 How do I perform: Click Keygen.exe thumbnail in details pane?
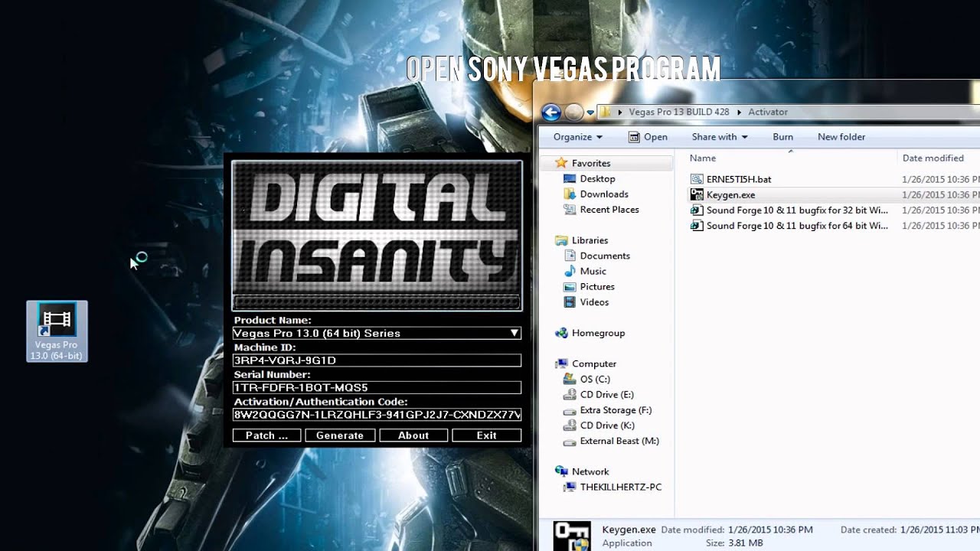pos(571,536)
